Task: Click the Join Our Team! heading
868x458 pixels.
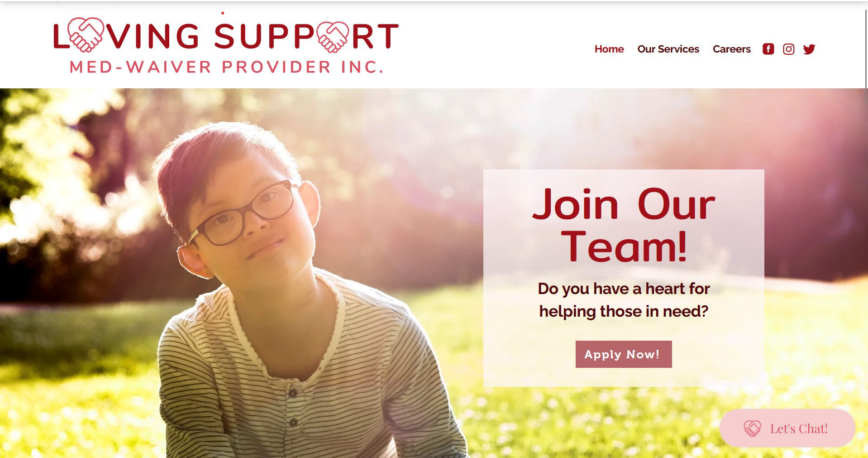Action: pos(624,225)
